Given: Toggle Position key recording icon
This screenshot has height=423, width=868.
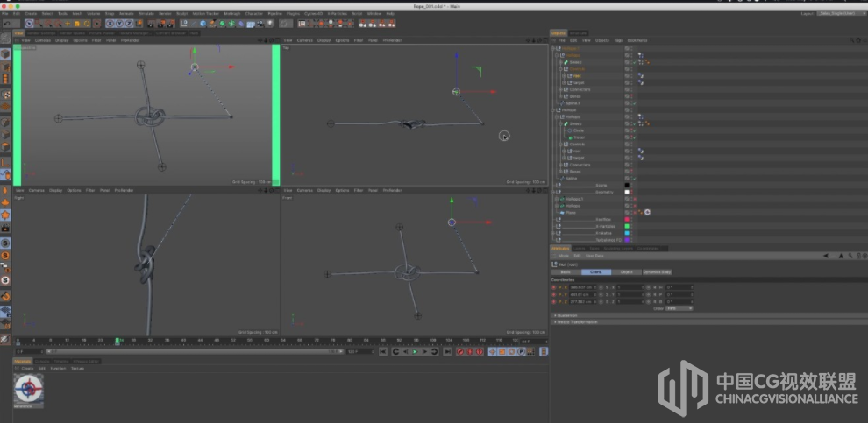Looking at the screenshot, I should pyautogui.click(x=492, y=352).
